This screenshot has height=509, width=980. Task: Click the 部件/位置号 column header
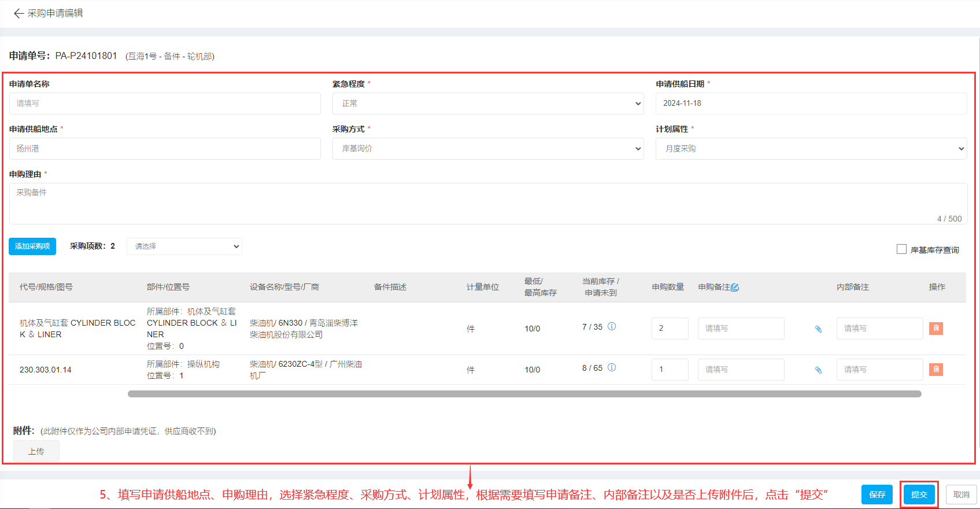click(168, 287)
